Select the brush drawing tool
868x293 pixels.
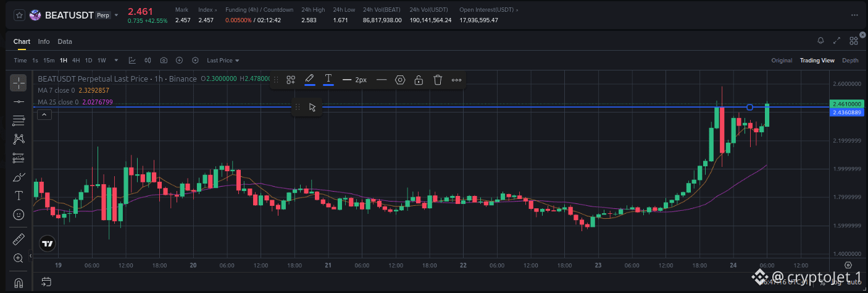coord(19,177)
